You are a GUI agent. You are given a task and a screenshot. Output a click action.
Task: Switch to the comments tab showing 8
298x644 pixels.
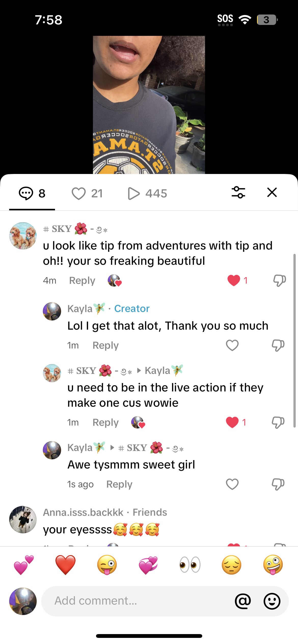(x=32, y=193)
